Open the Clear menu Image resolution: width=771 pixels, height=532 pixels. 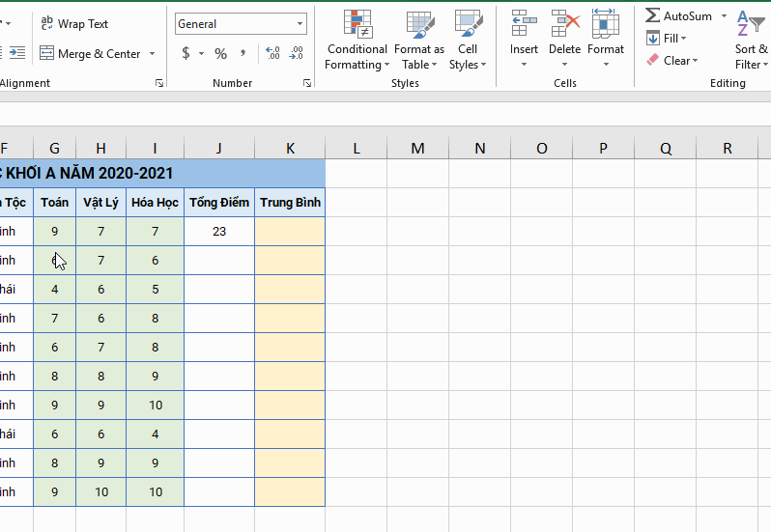click(x=672, y=61)
